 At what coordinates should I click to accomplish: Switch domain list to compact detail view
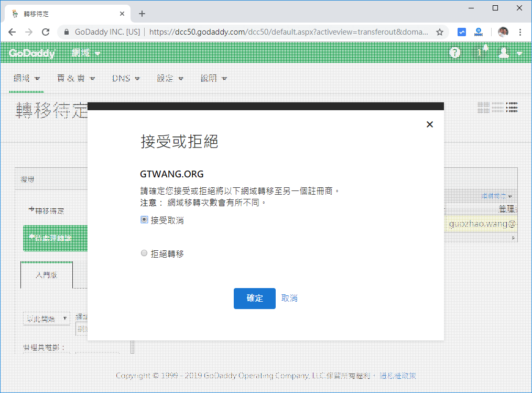click(511, 107)
